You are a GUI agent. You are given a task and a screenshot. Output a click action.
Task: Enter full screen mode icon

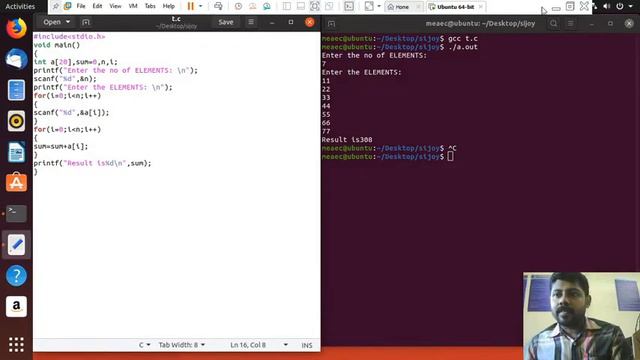[315, 6]
